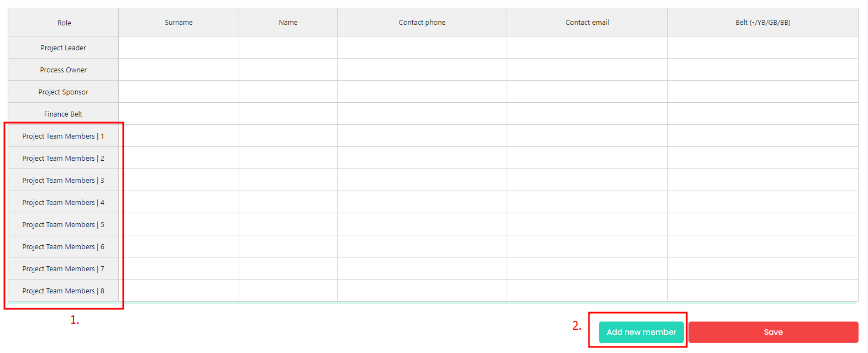This screenshot has height=353, width=868.
Task: Select Project Team Members 2 Name cell
Action: tap(288, 158)
